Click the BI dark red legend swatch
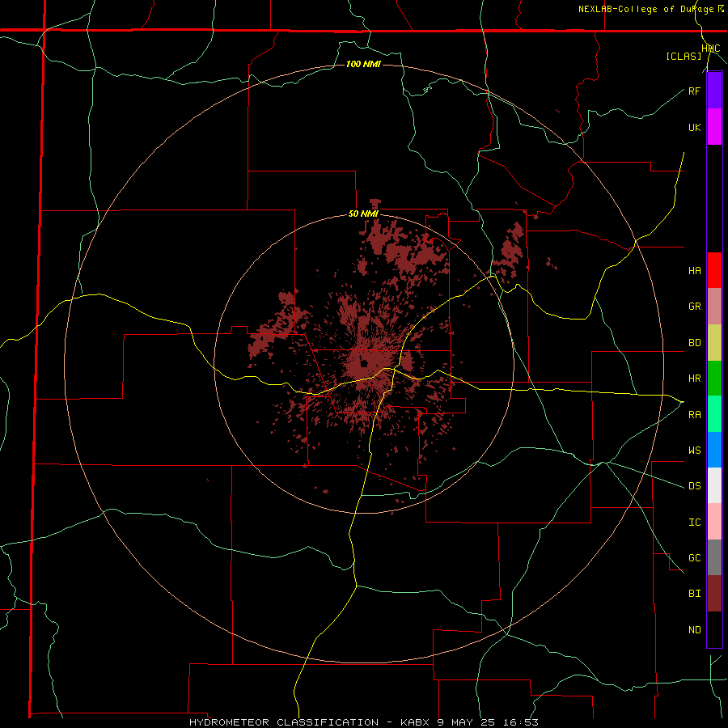The height and width of the screenshot is (728, 728). (x=714, y=594)
